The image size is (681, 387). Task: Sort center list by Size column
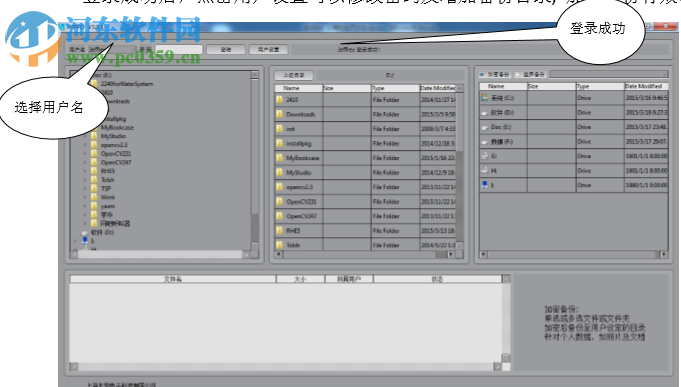coord(347,88)
